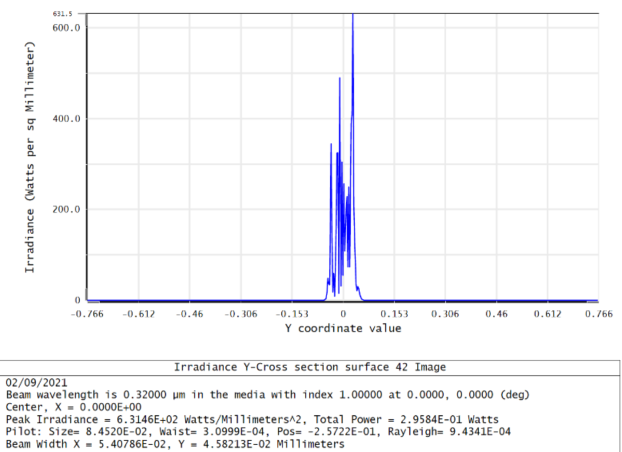Click the -0.612 x-axis tick label
Viewport: 622px width, 452px height.
coord(138,314)
